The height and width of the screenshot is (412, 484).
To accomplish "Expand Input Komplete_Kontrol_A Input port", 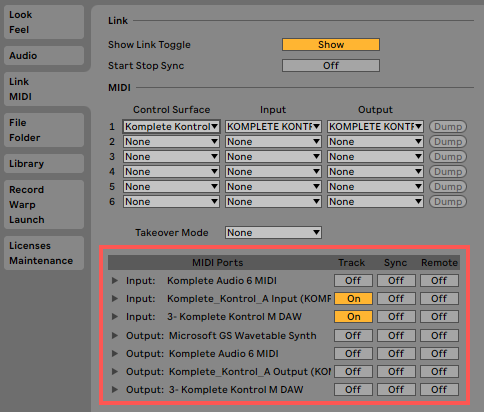I will (115, 299).
